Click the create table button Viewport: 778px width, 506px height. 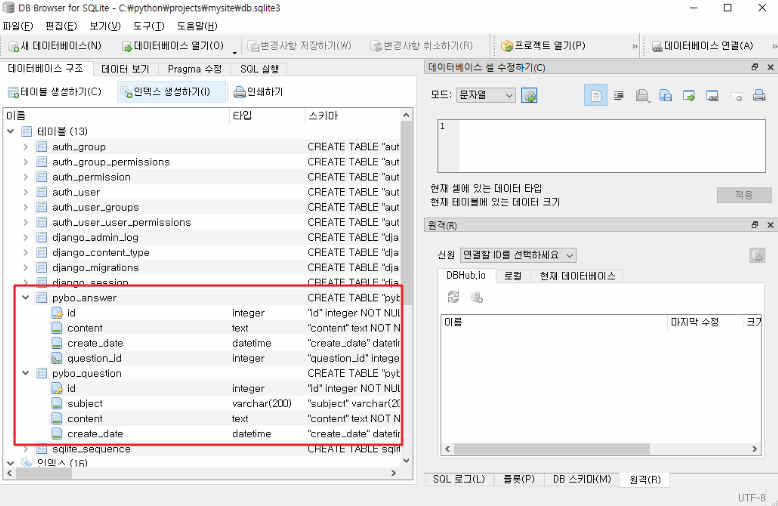pyautogui.click(x=55, y=92)
